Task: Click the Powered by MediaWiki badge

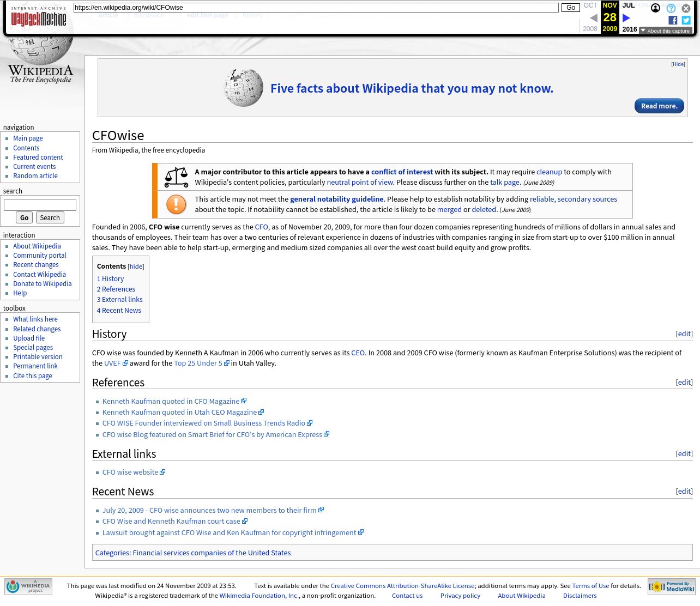Action: [672, 586]
